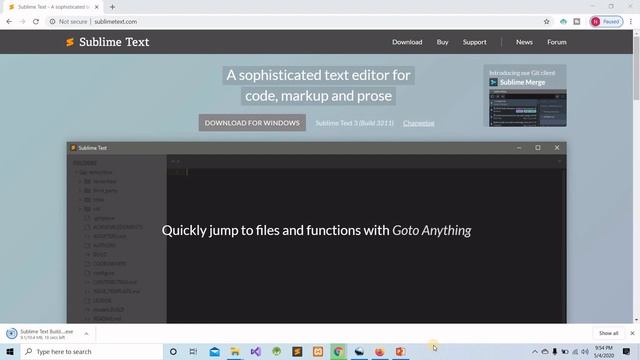Open the volume tray icon

[585, 351]
